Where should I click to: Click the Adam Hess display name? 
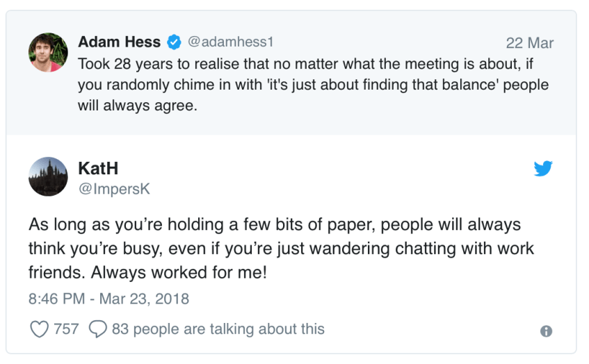119,42
